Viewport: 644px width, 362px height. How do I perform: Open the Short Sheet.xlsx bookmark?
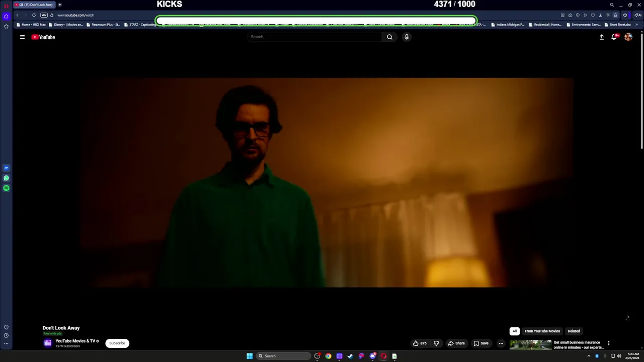click(617, 25)
